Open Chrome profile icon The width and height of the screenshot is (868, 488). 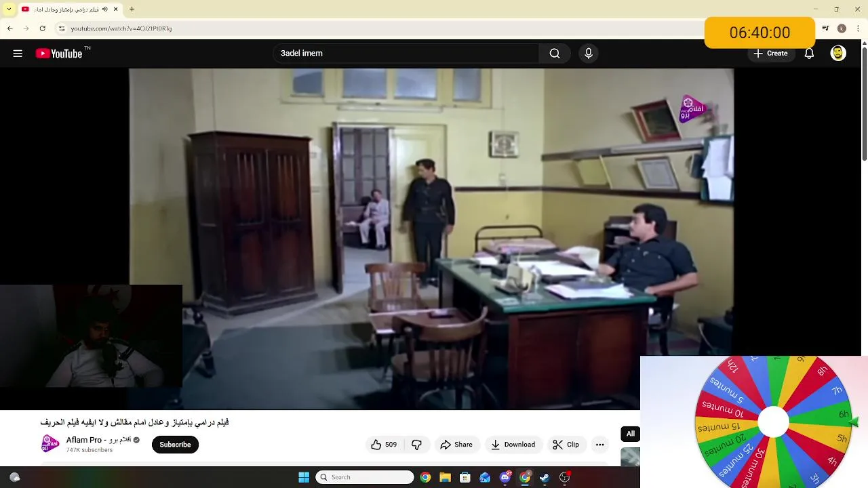[x=842, y=28]
